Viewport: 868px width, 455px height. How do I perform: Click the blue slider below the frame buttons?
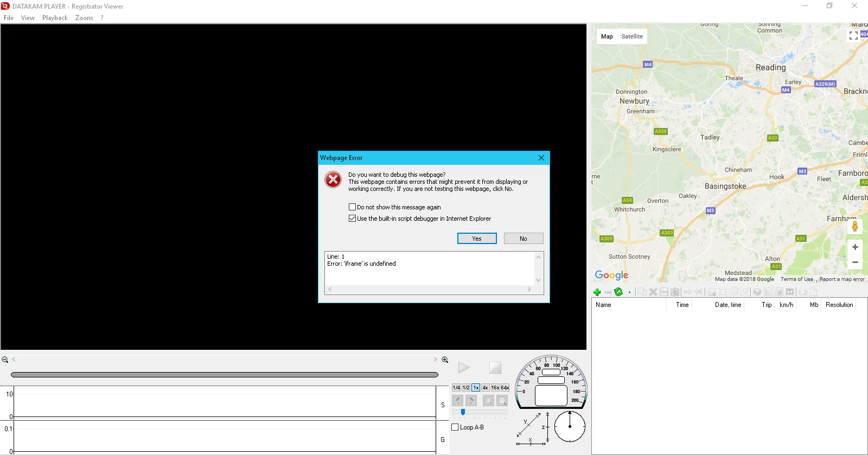[x=463, y=412]
